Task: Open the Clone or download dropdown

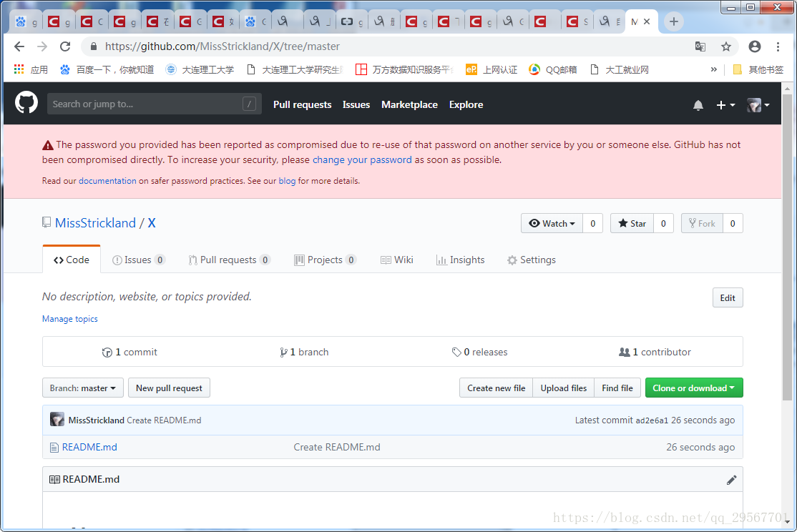Action: 694,388
